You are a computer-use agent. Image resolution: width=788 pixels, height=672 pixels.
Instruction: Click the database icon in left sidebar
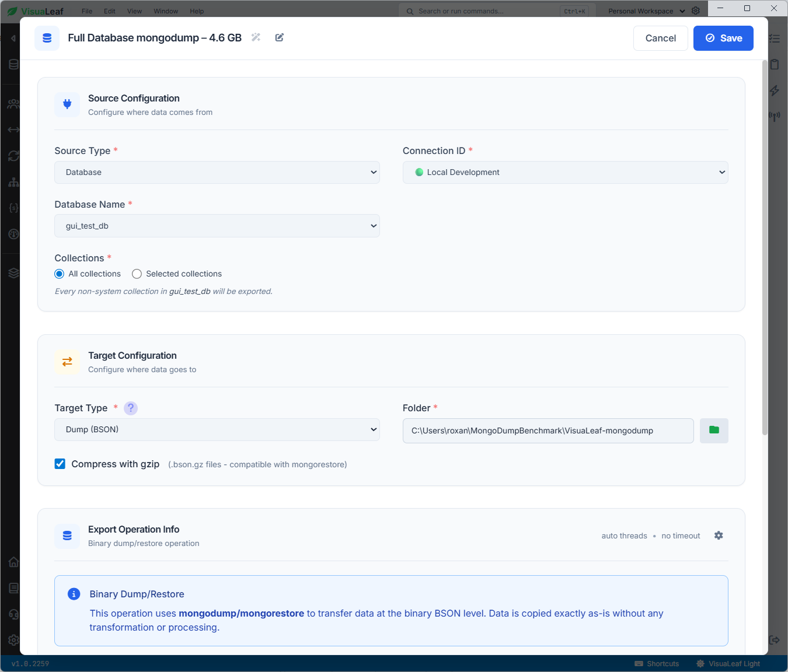point(13,64)
